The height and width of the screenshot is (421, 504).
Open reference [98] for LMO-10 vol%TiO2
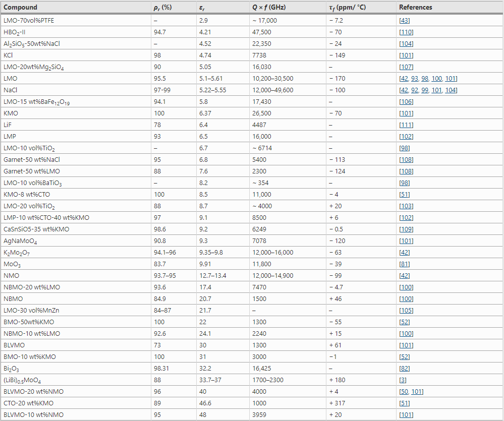click(x=404, y=148)
